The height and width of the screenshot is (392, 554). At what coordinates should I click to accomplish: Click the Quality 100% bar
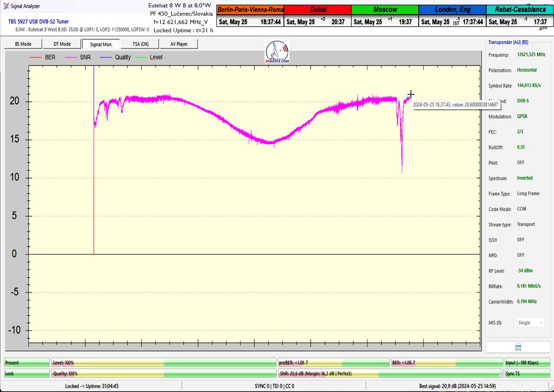pyautogui.click(x=163, y=374)
